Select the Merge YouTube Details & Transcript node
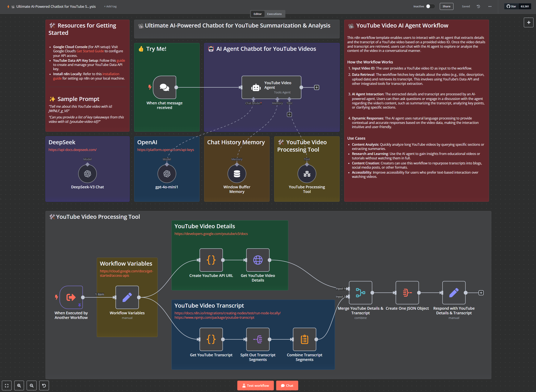The width and height of the screenshot is (536, 392). [x=360, y=292]
